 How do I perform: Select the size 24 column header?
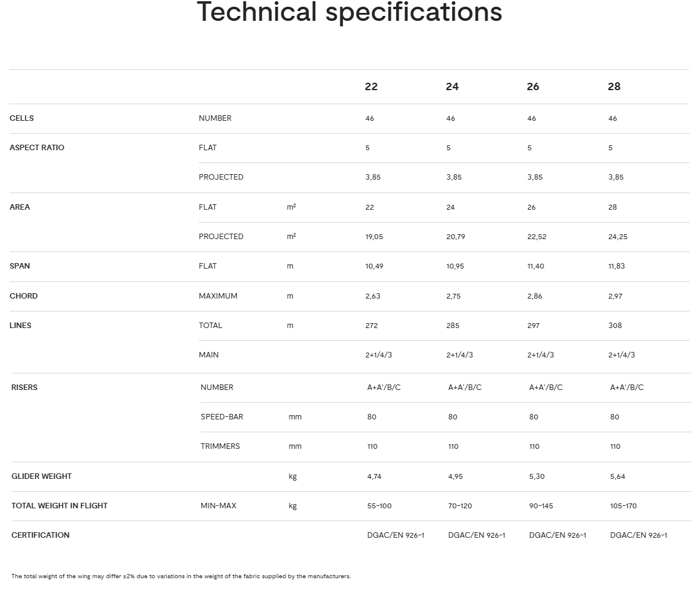[x=452, y=86]
